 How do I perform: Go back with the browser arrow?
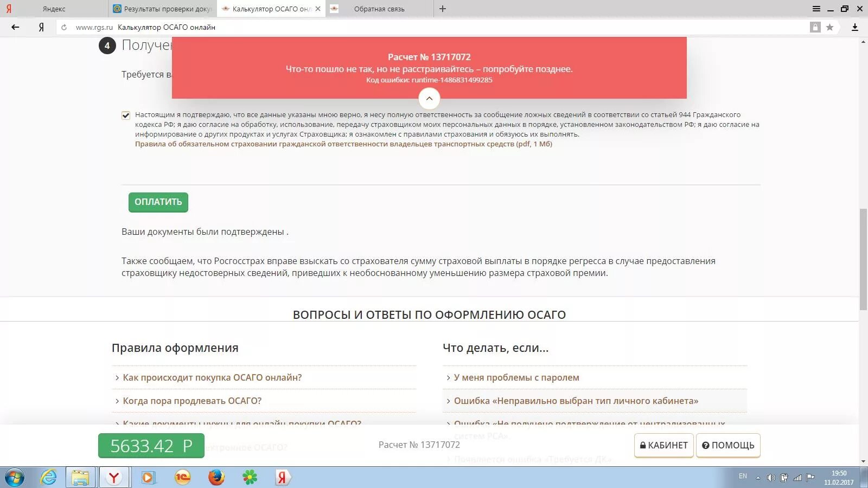coord(15,27)
